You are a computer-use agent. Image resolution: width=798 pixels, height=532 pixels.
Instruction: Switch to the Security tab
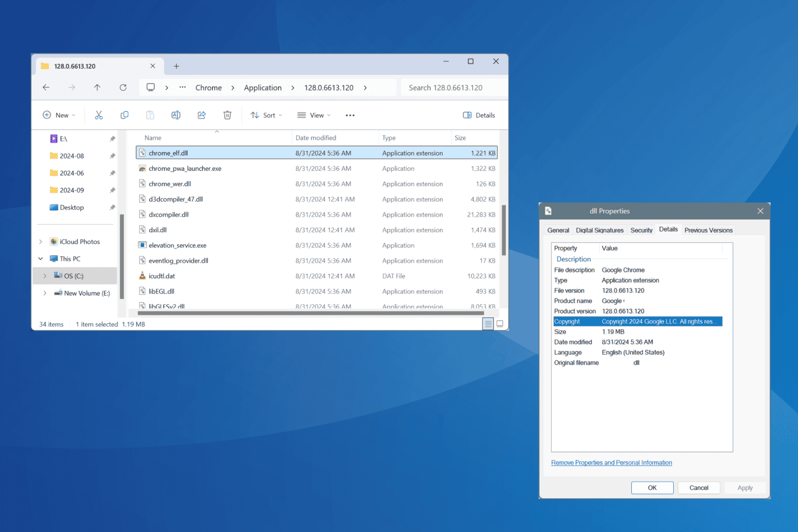click(x=641, y=230)
